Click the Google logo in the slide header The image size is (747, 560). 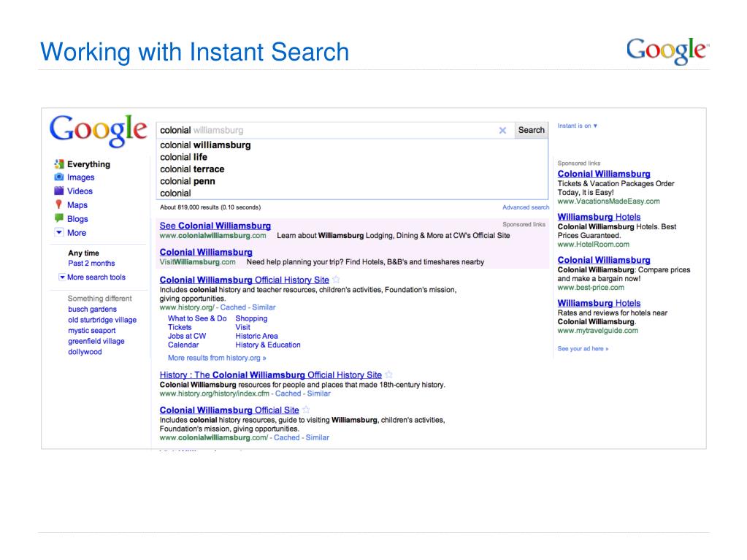[667, 50]
